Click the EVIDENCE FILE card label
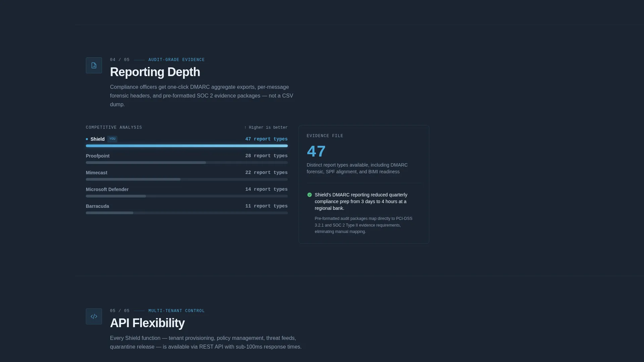 pos(325,136)
